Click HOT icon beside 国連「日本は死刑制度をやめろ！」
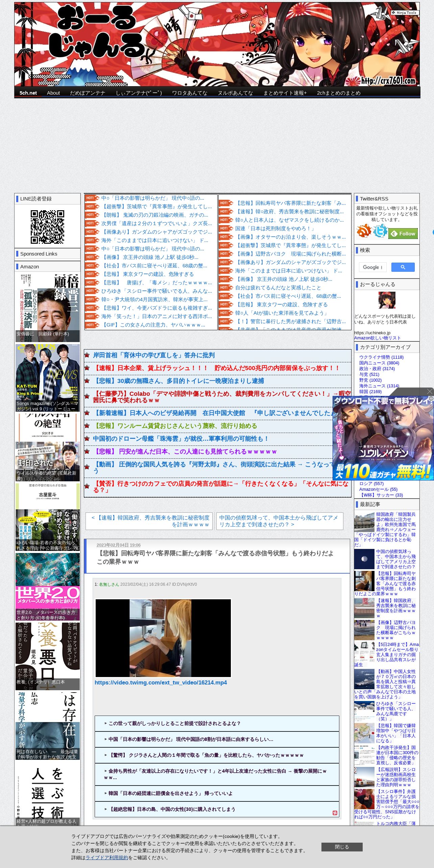The image size is (434, 868). [226, 228]
